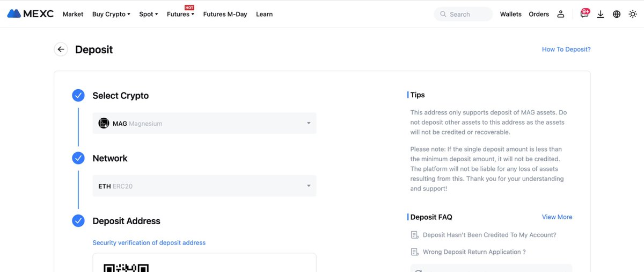Click the HOT badge above Futures
This screenshot has width=644, height=272.
[189, 8]
